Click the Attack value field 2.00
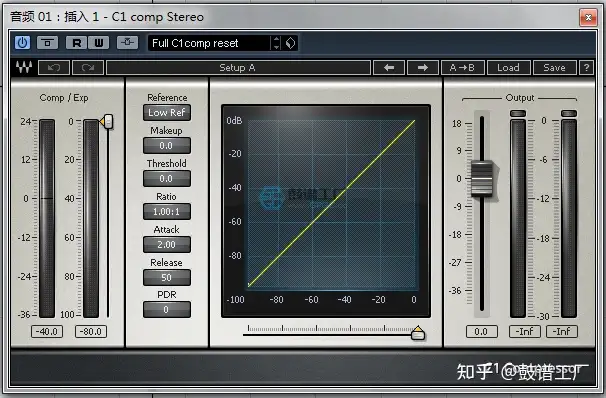This screenshot has width=606, height=398. (167, 245)
